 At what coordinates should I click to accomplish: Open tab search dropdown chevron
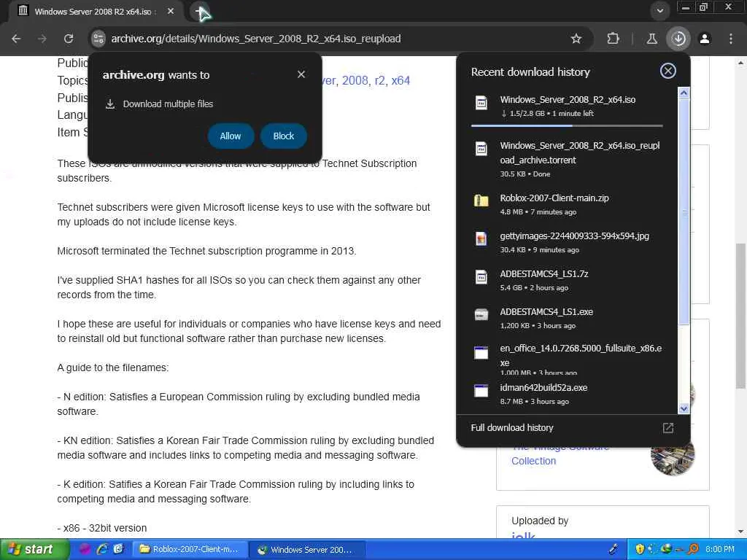pyautogui.click(x=659, y=11)
